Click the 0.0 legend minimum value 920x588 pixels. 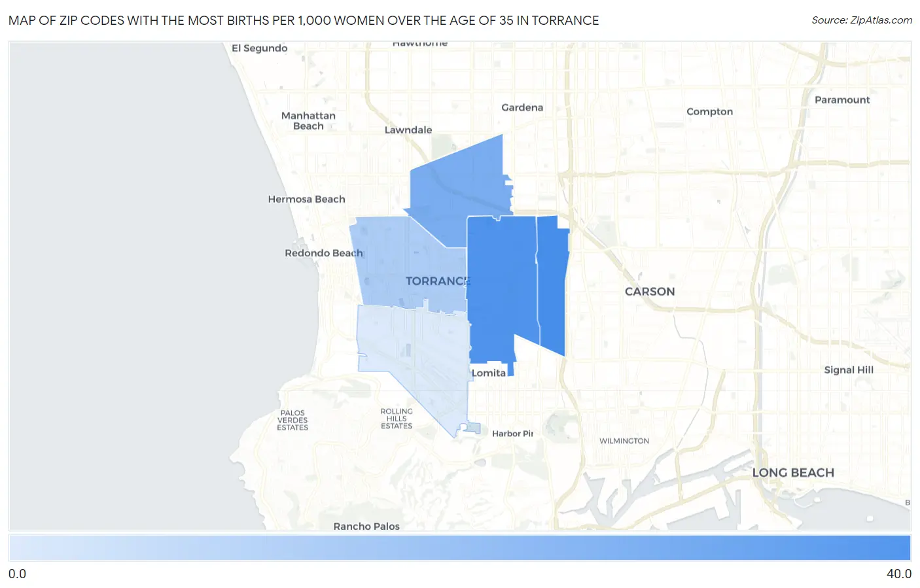(x=18, y=574)
